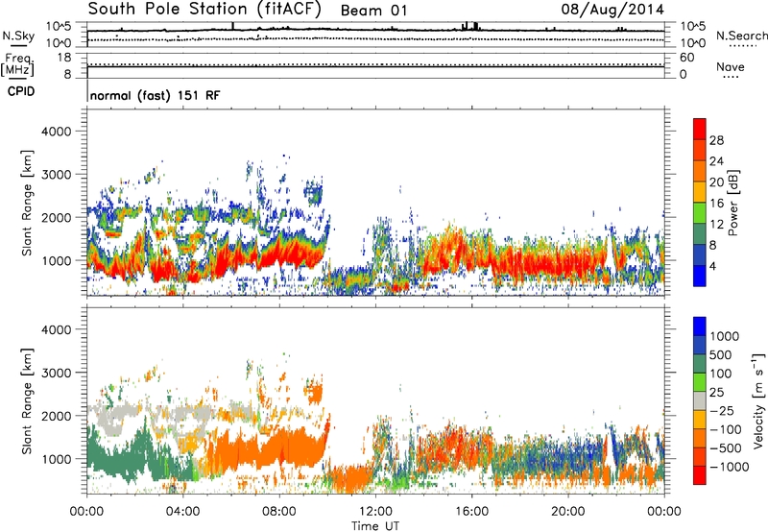Click the 'N.Search' legend label

(x=741, y=36)
